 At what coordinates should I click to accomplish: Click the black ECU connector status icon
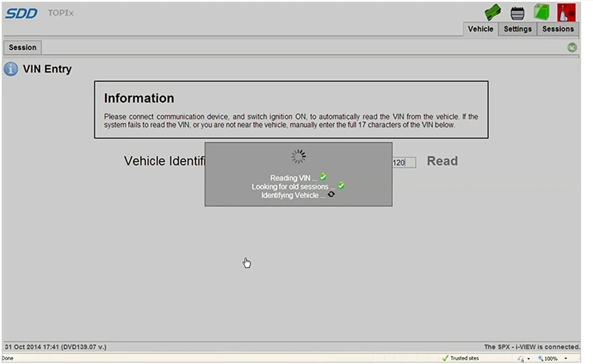(518, 13)
